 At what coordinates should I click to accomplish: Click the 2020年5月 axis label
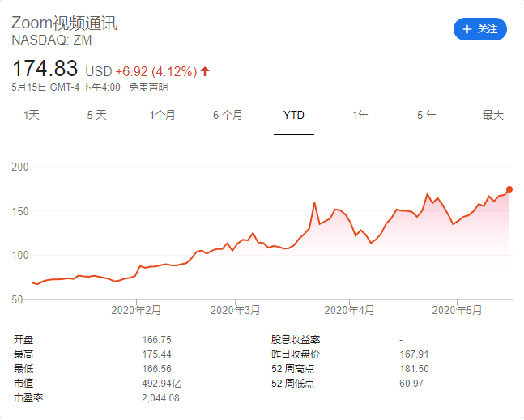click(457, 310)
